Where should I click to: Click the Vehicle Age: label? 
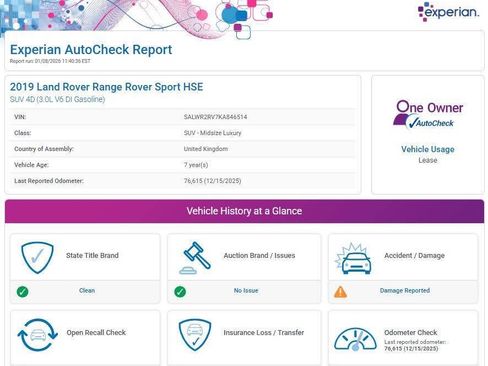tap(31, 165)
